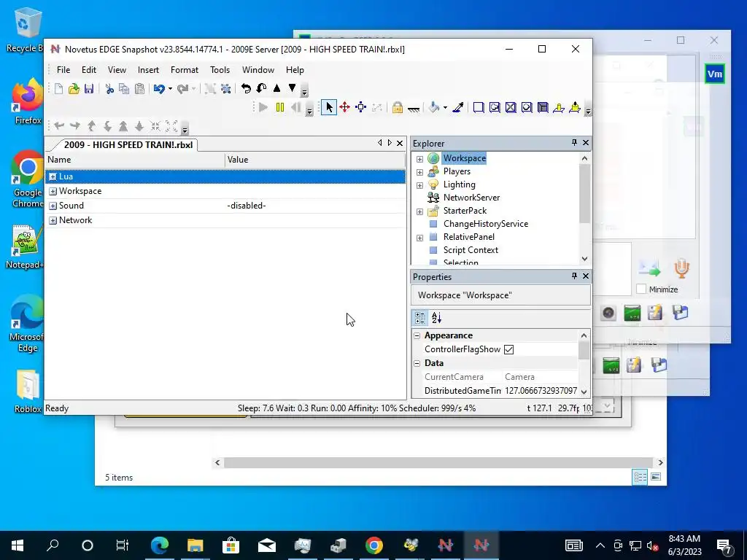
Task: Pin the Properties panel
Action: [574, 276]
